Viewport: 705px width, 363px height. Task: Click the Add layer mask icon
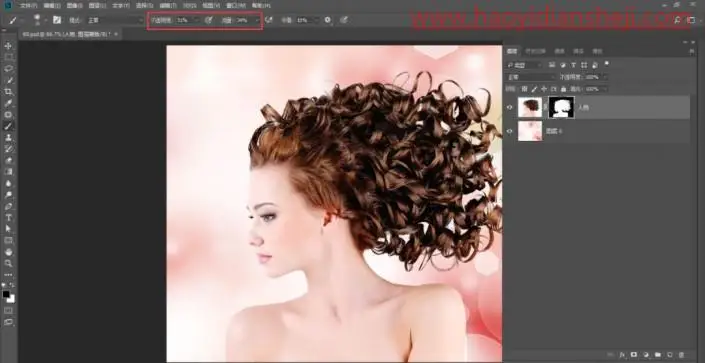pyautogui.click(x=634, y=355)
